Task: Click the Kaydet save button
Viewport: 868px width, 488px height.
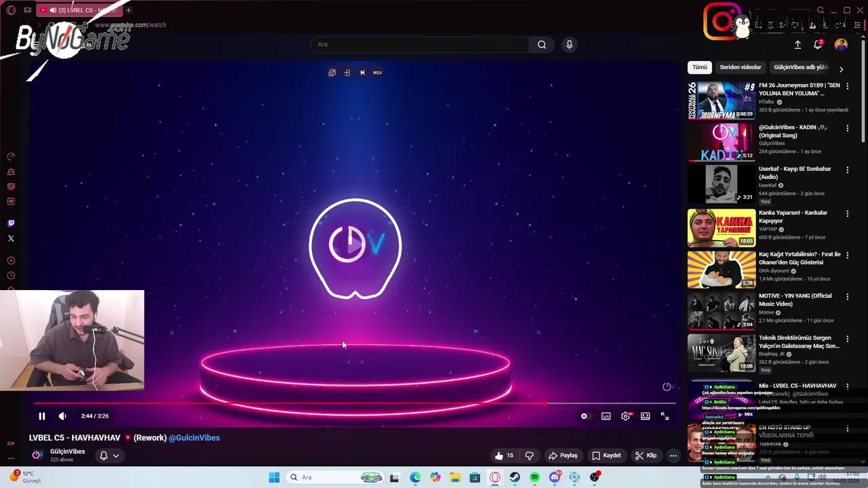Action: [x=606, y=455]
